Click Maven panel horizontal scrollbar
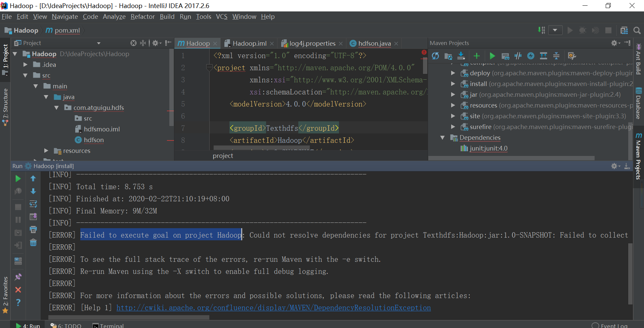The height and width of the screenshot is (328, 644). pyautogui.click(x=511, y=158)
